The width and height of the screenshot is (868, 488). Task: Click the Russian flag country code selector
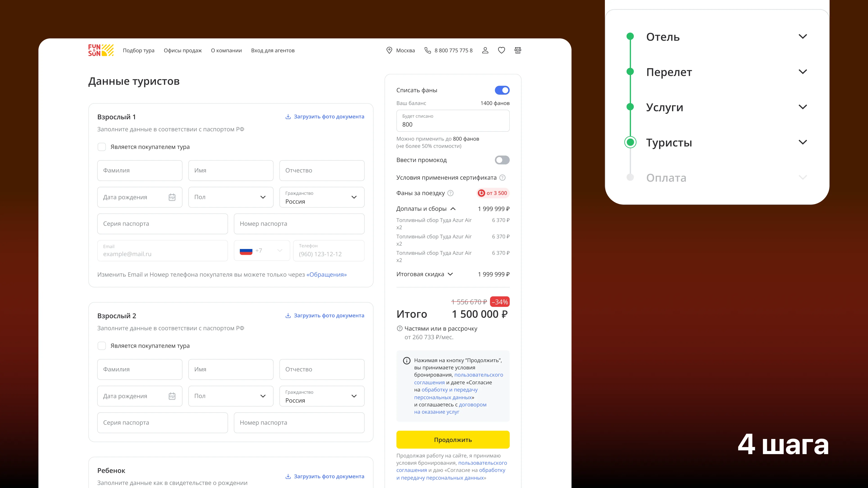(262, 251)
